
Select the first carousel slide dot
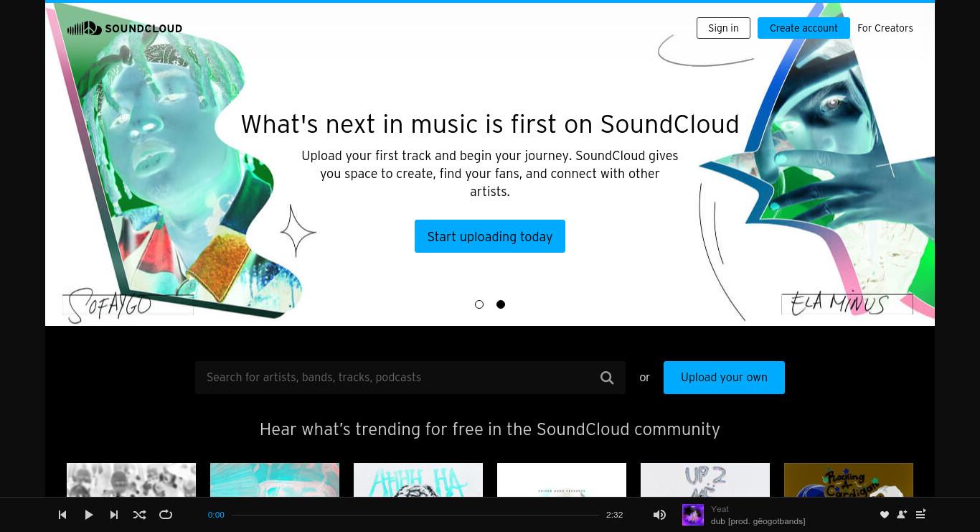[479, 304]
